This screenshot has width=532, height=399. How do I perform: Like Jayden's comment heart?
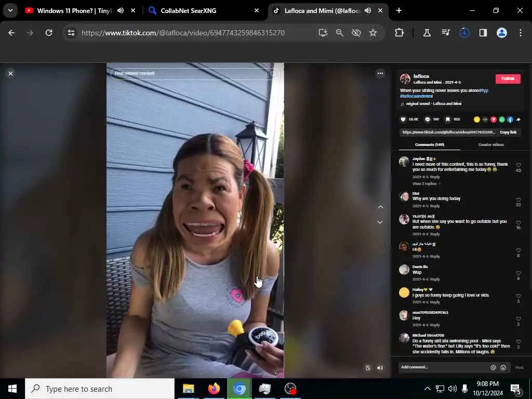pos(518,165)
